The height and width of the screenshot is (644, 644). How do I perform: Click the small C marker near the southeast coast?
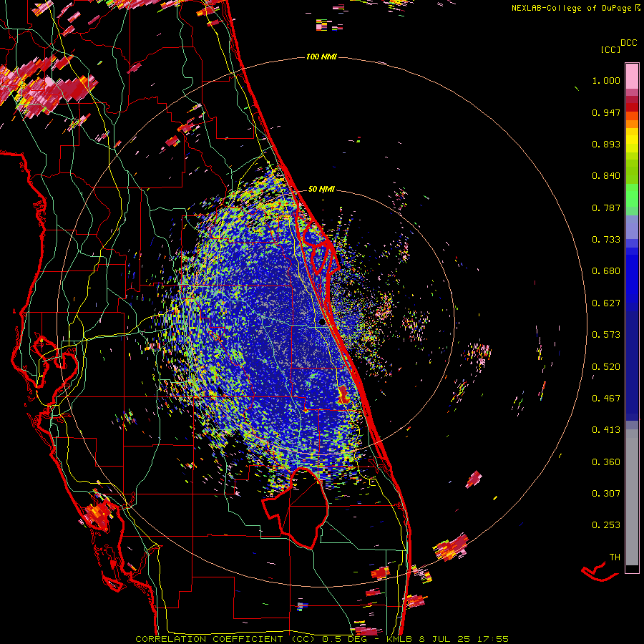(372, 482)
